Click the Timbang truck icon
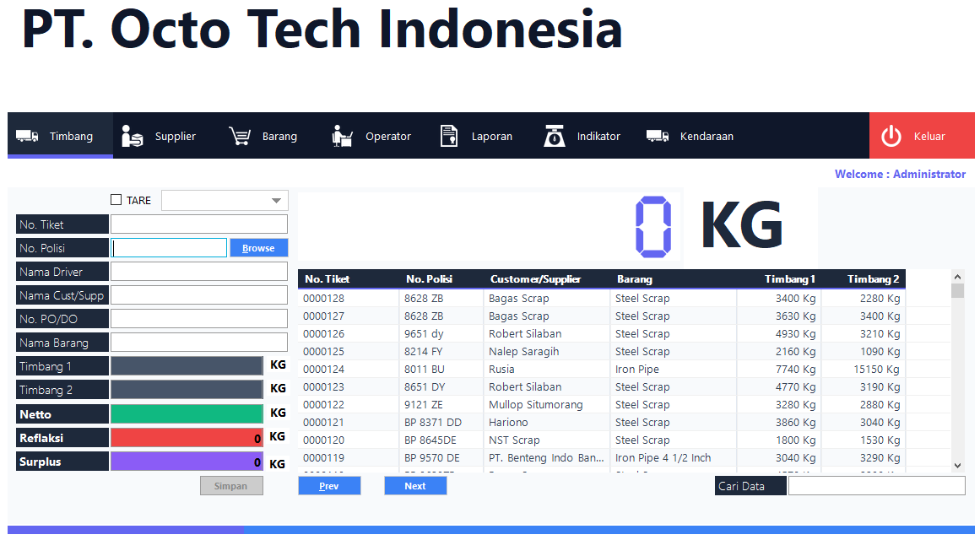Image resolution: width=980 pixels, height=540 pixels. (27, 136)
